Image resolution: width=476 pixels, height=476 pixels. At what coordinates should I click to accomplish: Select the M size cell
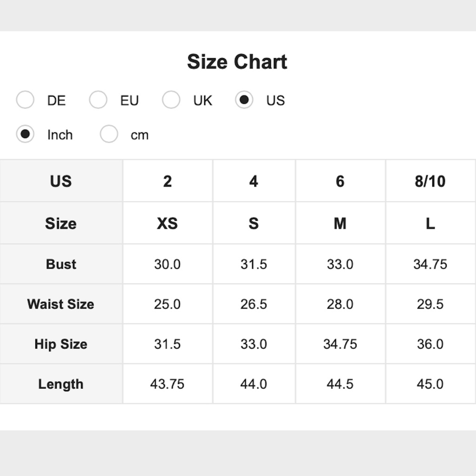pyautogui.click(x=340, y=223)
